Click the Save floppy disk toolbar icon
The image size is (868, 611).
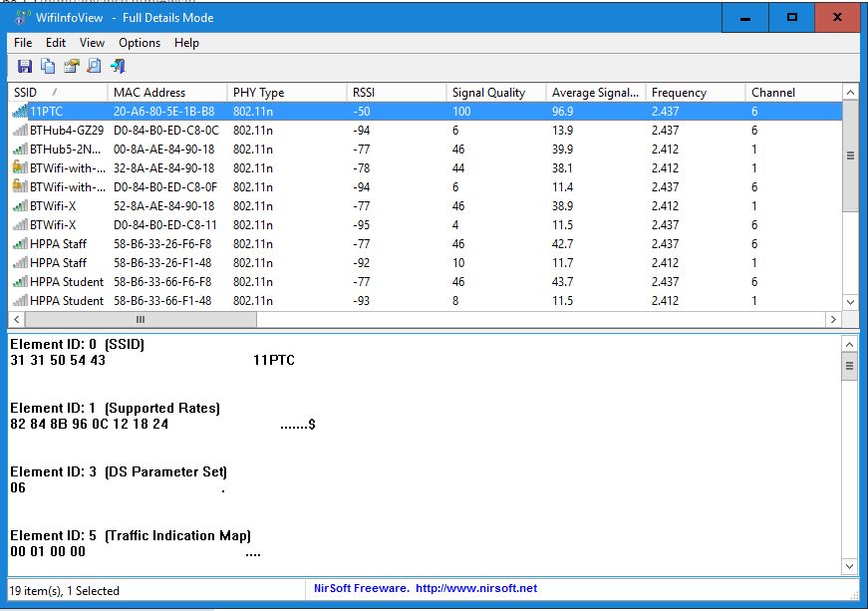tap(24, 67)
